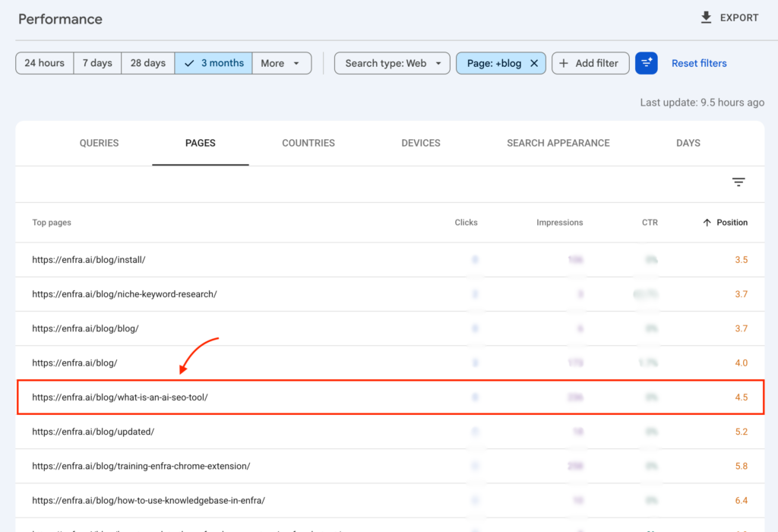The height and width of the screenshot is (532, 778).
Task: Click position value 4.0
Action: point(742,363)
